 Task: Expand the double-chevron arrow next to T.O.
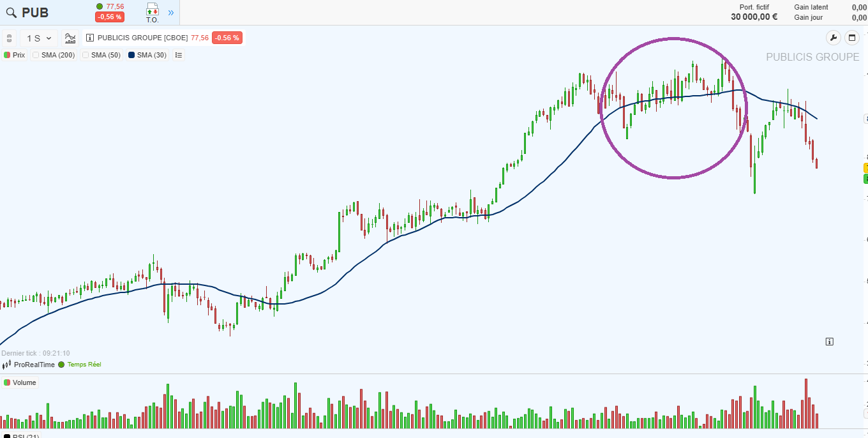(x=170, y=13)
